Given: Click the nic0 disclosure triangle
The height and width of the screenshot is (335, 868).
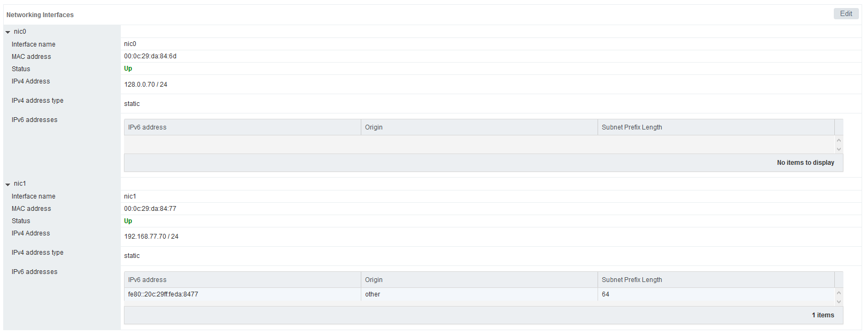Looking at the screenshot, I should point(7,32).
